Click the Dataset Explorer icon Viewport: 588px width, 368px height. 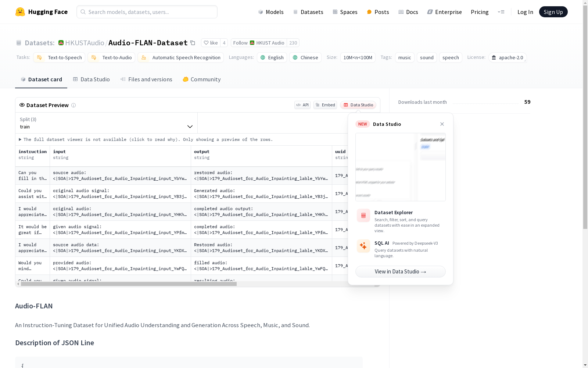click(363, 216)
